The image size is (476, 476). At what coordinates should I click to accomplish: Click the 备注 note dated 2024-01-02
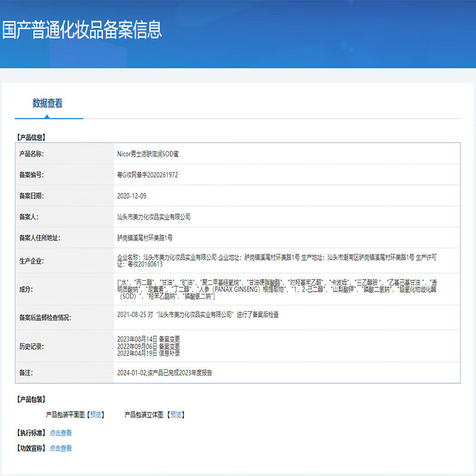165,373
